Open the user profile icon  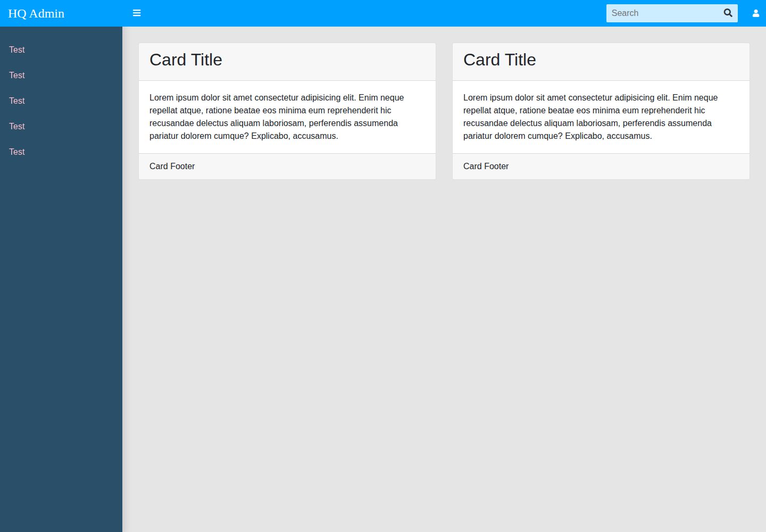755,13
